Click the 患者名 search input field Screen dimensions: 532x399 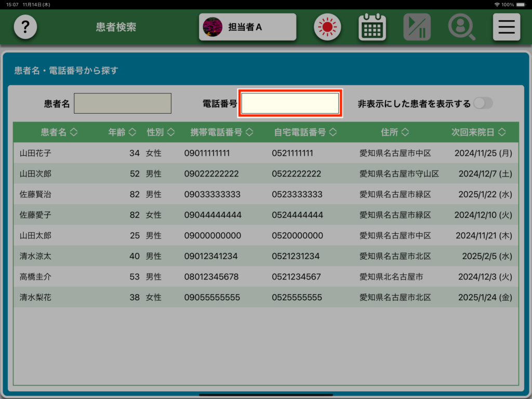(x=123, y=103)
